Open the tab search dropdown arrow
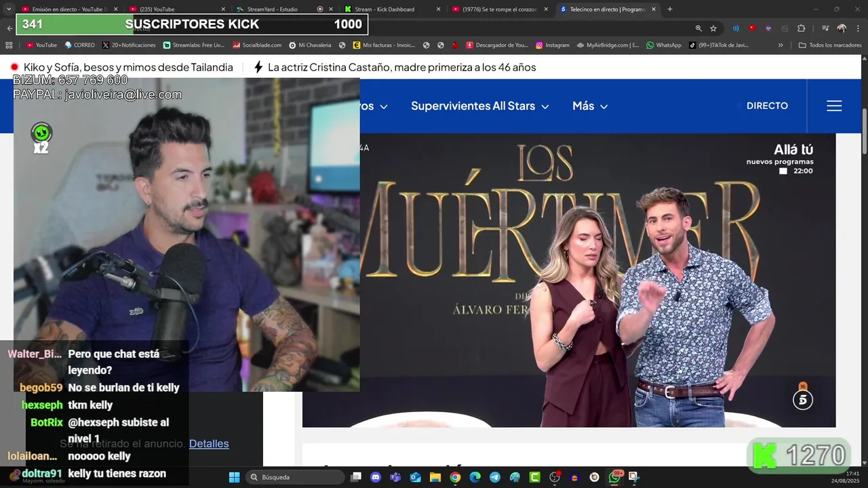Viewport: 868px width, 488px height. click(9, 9)
